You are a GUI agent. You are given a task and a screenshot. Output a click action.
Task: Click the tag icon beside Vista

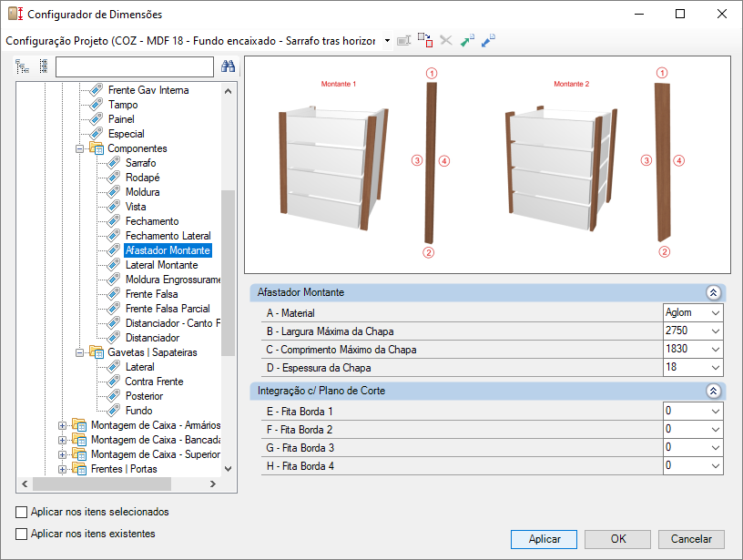pyautogui.click(x=113, y=207)
